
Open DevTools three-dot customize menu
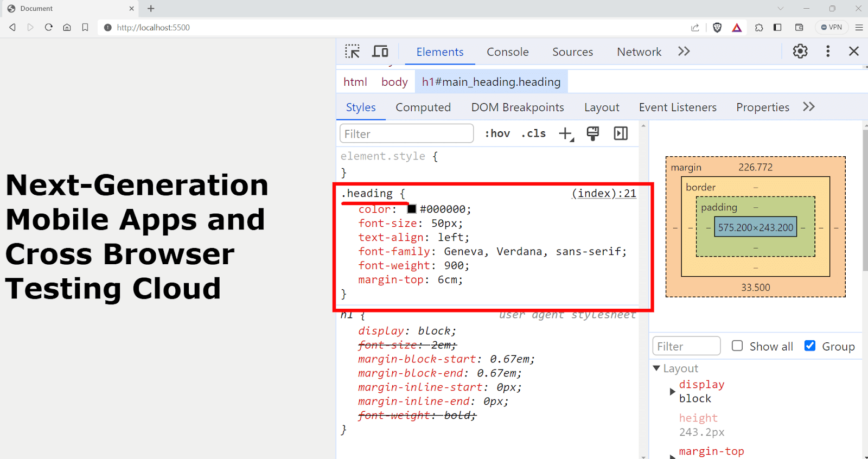coord(827,51)
